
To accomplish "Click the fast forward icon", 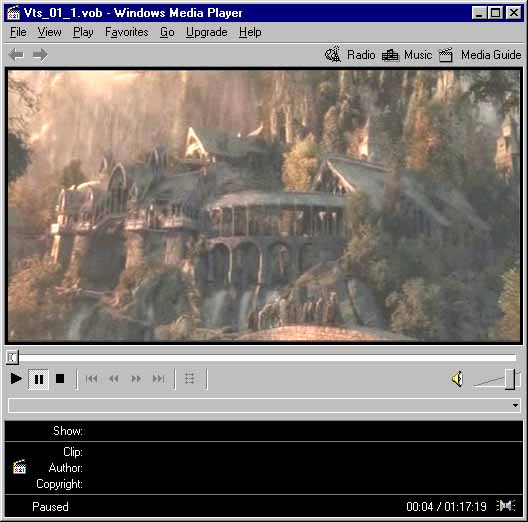I will [136, 379].
